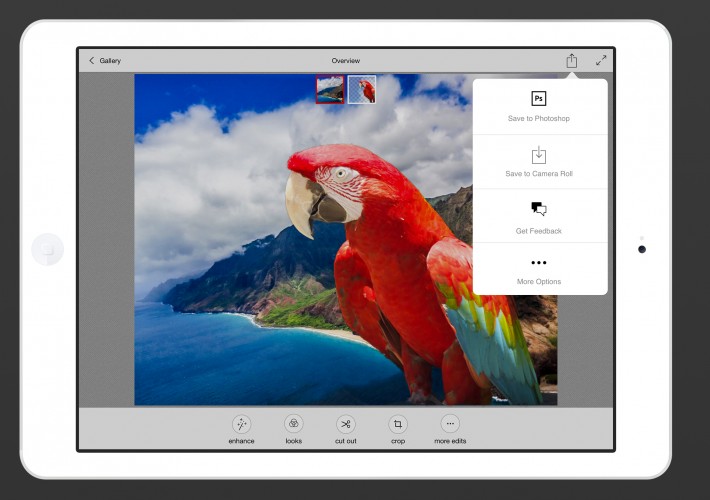Choose the Save to Camera Roll text
710x500 pixels.
[x=539, y=174]
